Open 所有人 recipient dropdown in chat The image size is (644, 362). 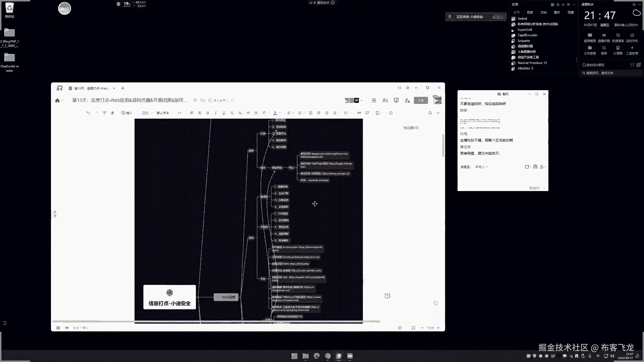point(481,167)
